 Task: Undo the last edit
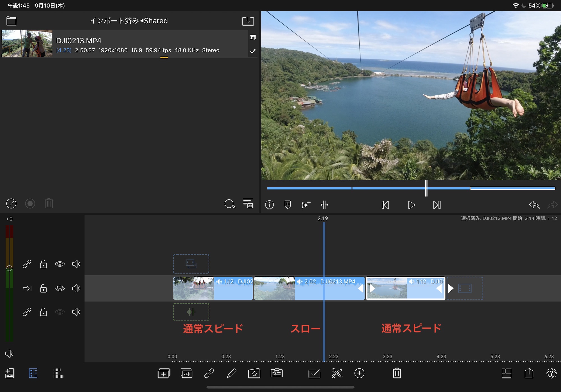pos(534,205)
